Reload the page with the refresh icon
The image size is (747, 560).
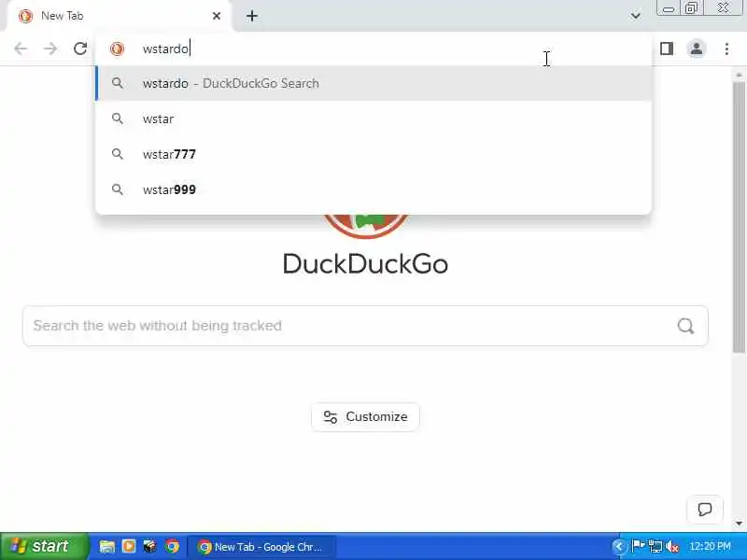(x=80, y=49)
